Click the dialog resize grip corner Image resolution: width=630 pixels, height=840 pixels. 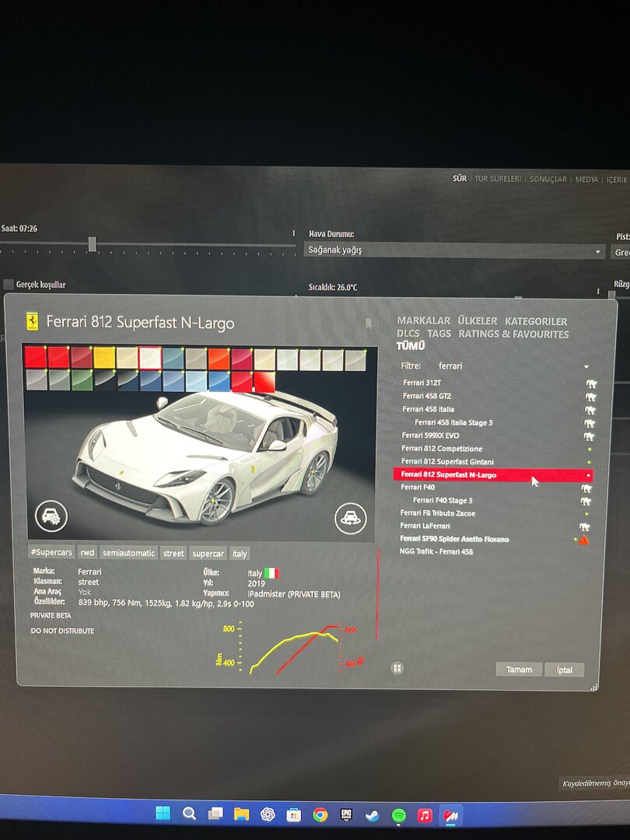click(x=593, y=687)
